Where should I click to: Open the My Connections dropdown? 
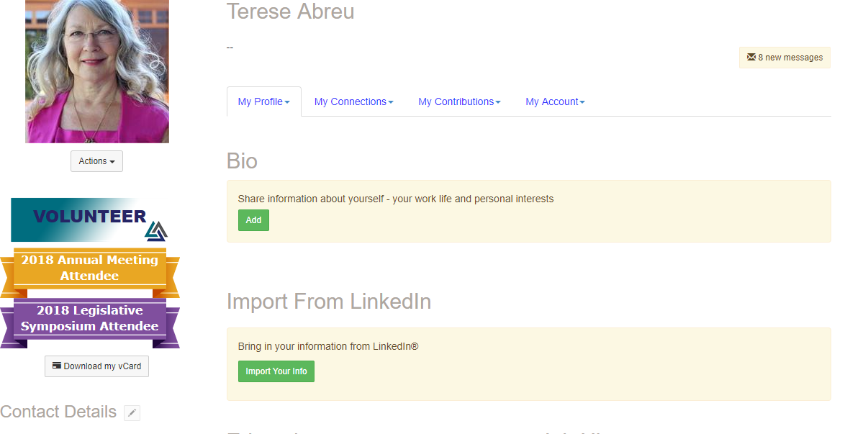[353, 101]
